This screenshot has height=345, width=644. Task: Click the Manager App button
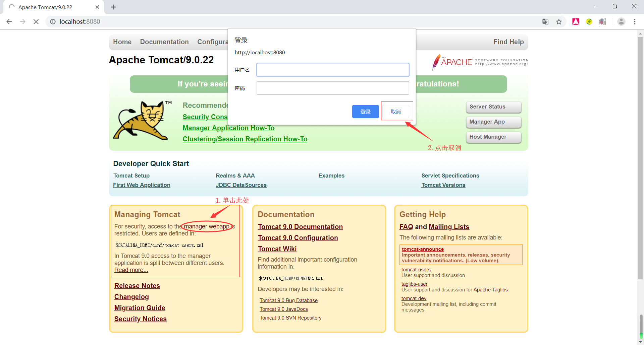click(494, 122)
